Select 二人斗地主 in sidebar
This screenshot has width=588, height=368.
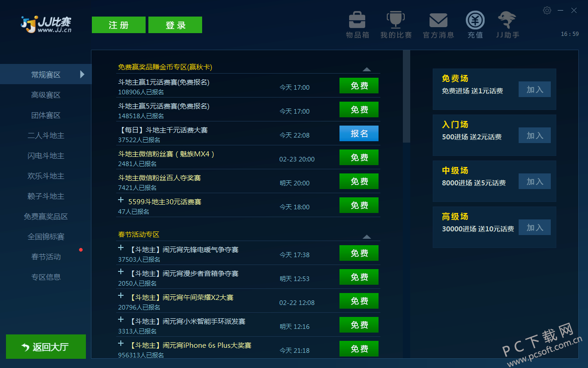point(45,135)
